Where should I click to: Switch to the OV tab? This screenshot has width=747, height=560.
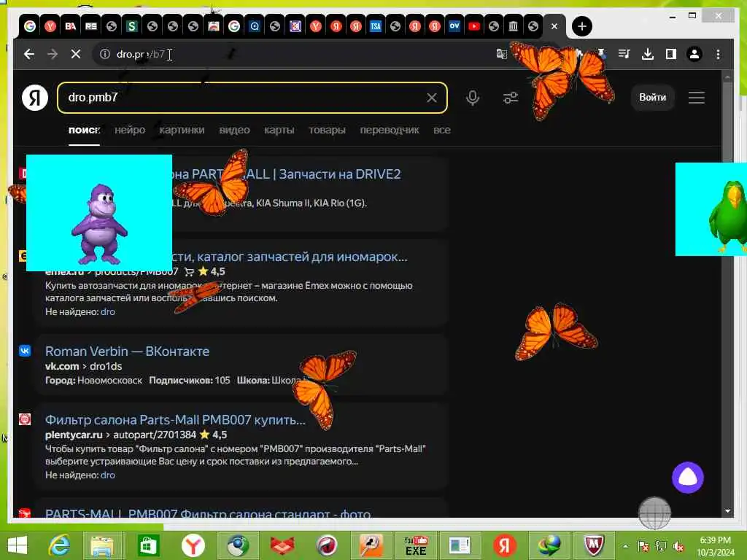(x=454, y=26)
